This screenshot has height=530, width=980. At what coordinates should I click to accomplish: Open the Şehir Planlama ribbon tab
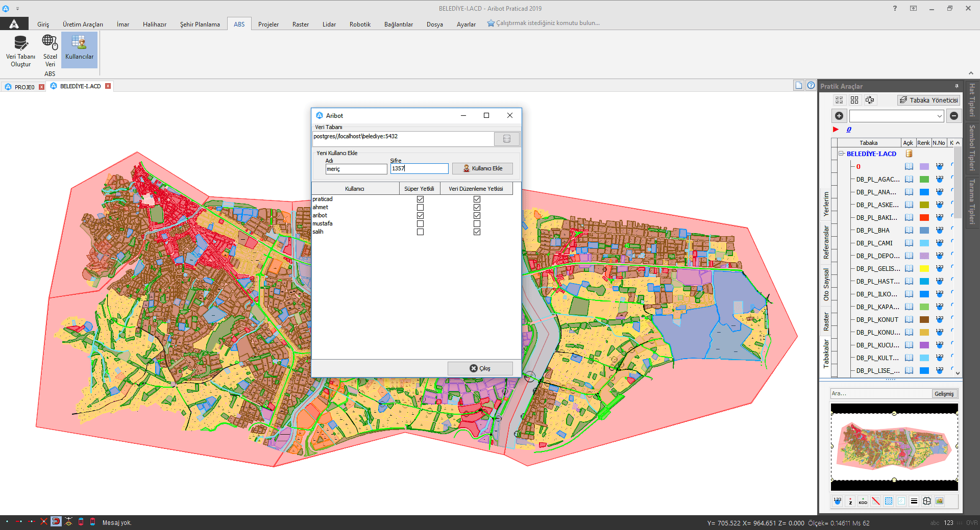pos(200,24)
